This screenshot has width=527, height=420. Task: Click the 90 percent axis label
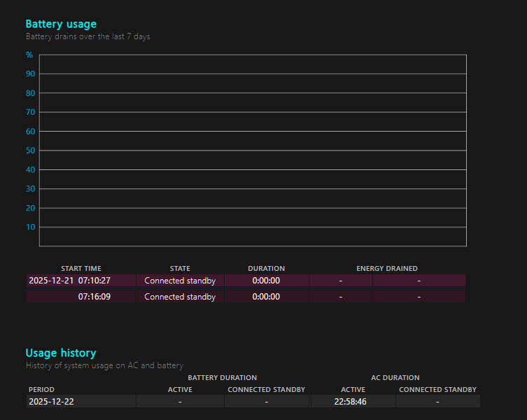coord(31,73)
